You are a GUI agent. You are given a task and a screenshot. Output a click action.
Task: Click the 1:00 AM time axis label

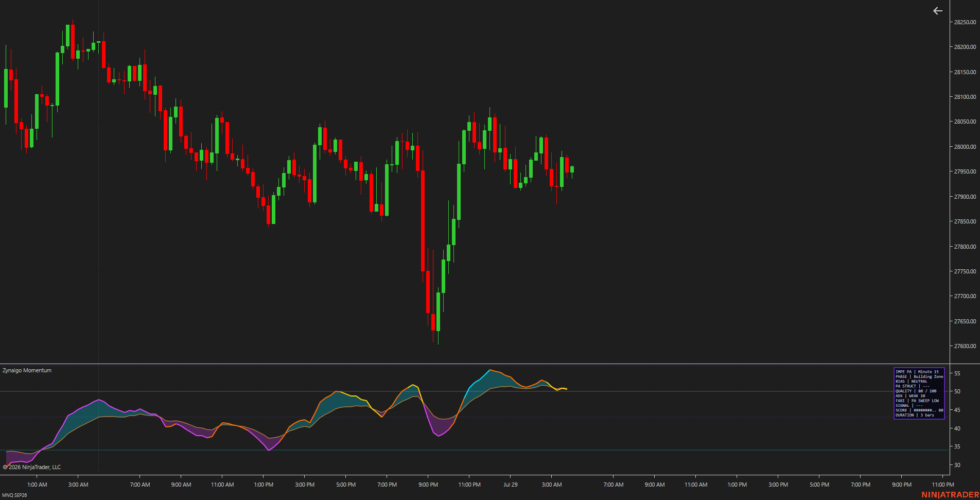(37, 485)
